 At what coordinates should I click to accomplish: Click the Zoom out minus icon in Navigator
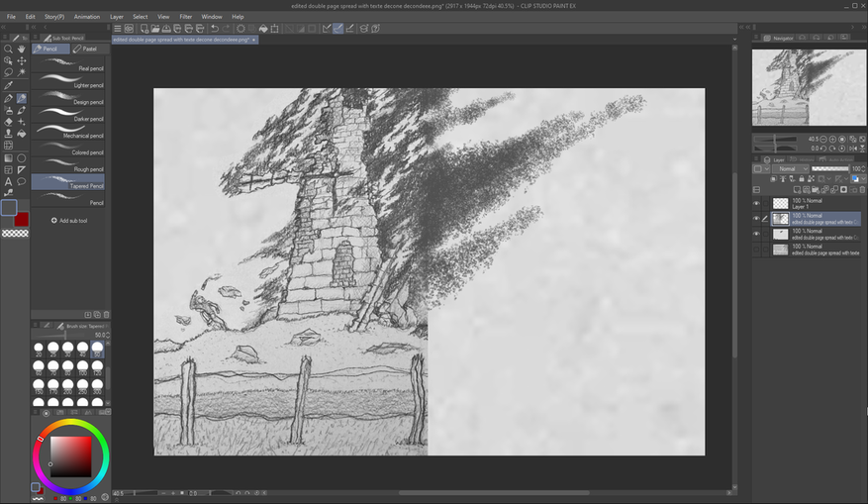click(x=823, y=139)
